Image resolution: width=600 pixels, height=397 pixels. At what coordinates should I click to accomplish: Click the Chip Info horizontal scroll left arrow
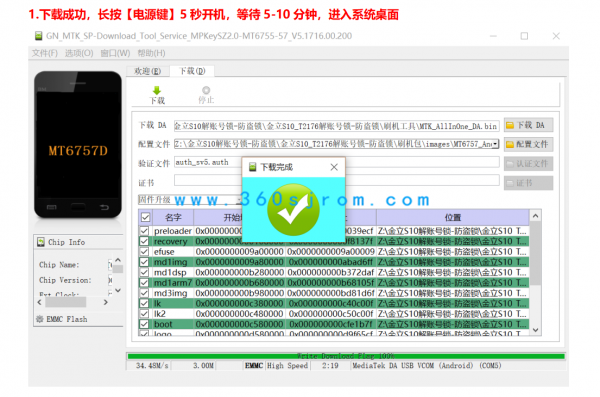click(x=39, y=302)
